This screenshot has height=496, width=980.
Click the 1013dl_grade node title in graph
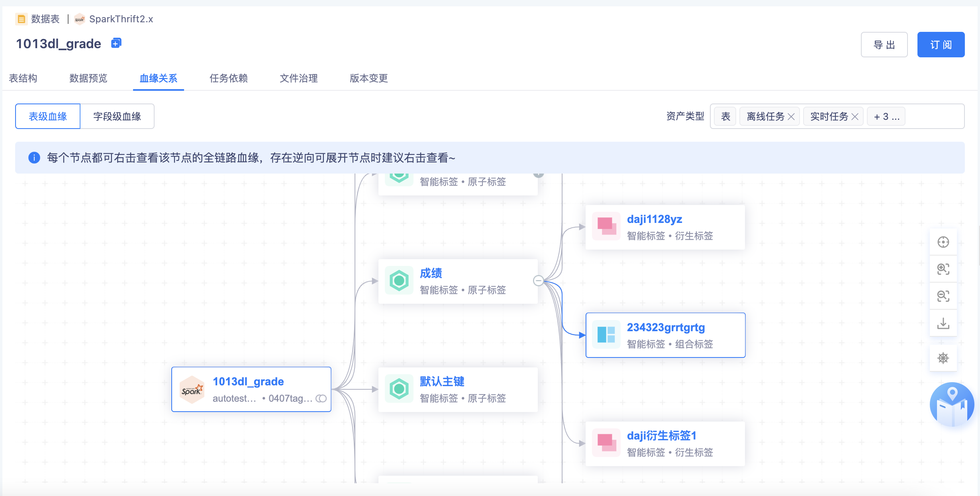click(x=248, y=381)
